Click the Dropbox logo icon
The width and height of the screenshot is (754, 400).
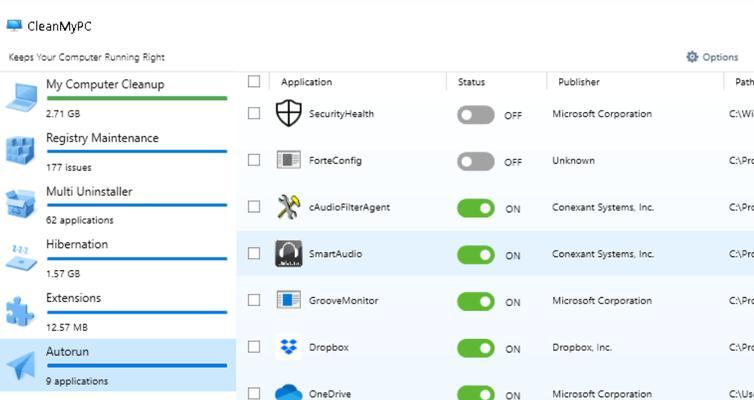(x=289, y=347)
